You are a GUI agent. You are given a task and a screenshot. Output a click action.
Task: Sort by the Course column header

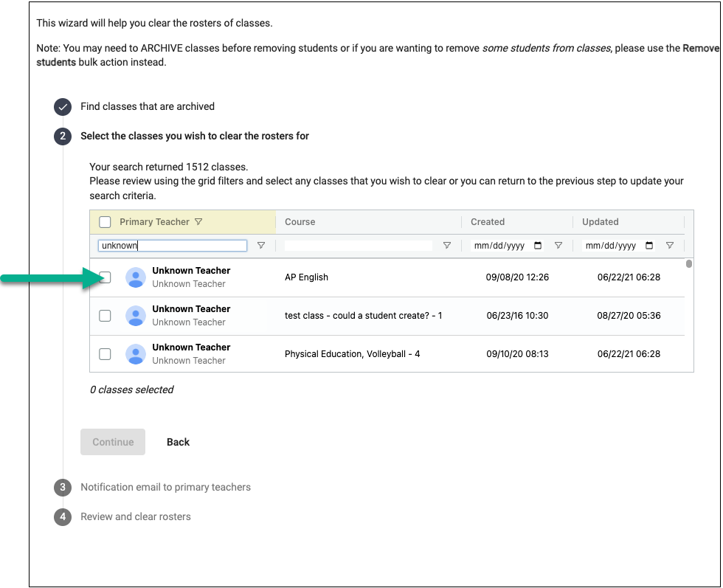[x=300, y=222]
